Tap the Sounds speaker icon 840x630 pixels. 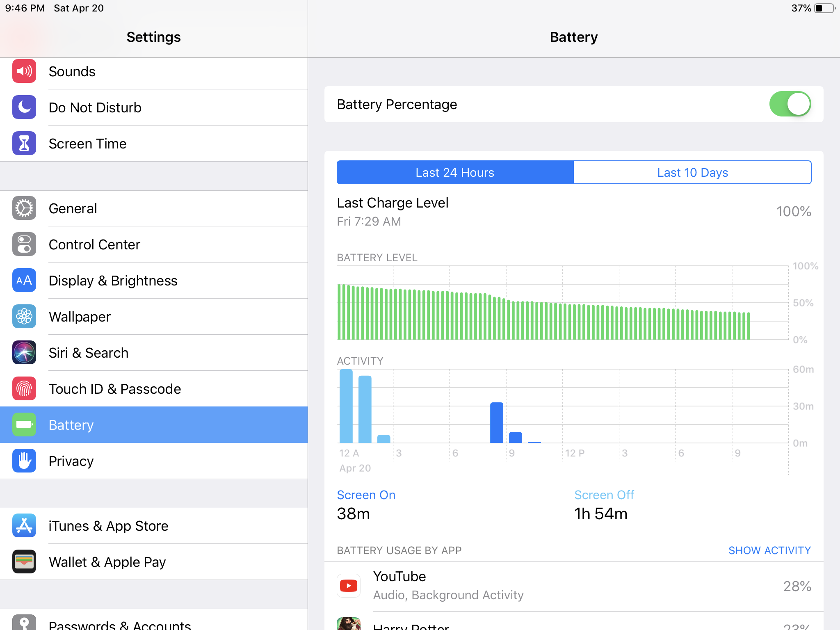24,71
